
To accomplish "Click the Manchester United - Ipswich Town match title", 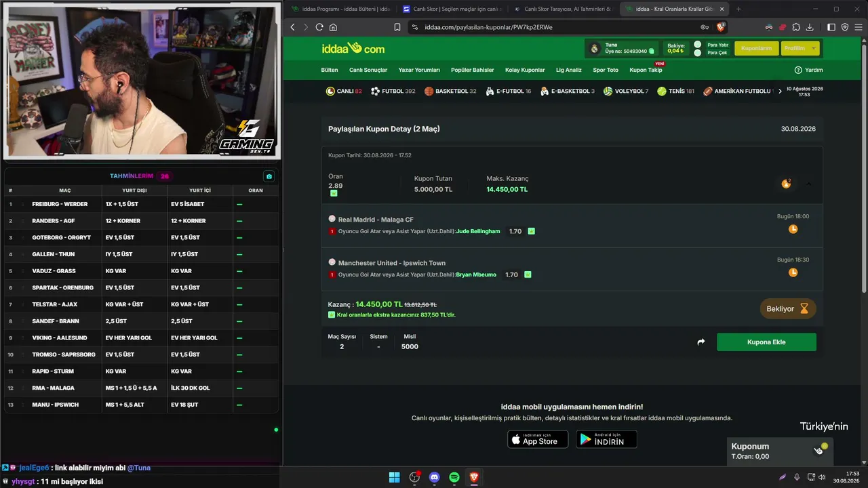I will 392,263.
